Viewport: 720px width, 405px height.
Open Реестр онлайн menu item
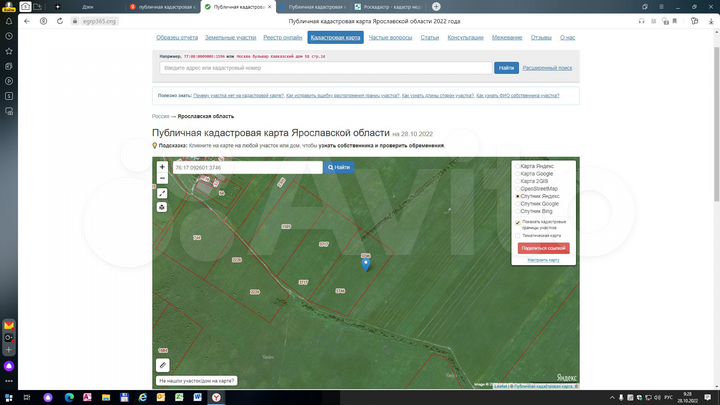tap(282, 38)
